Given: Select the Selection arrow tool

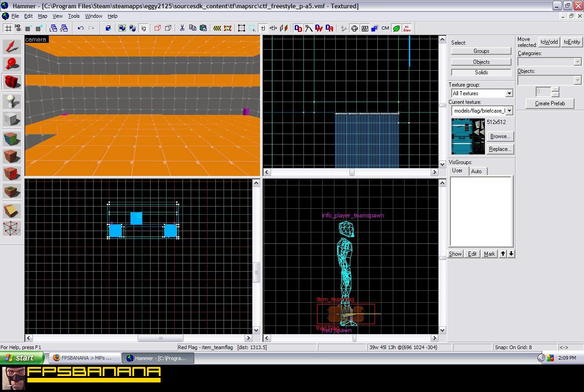Looking at the screenshot, I should (x=12, y=46).
